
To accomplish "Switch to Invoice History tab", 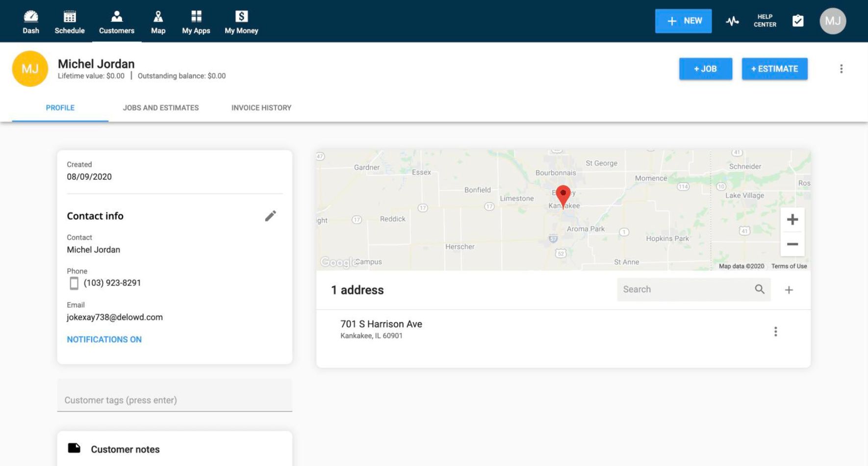I will (261, 108).
